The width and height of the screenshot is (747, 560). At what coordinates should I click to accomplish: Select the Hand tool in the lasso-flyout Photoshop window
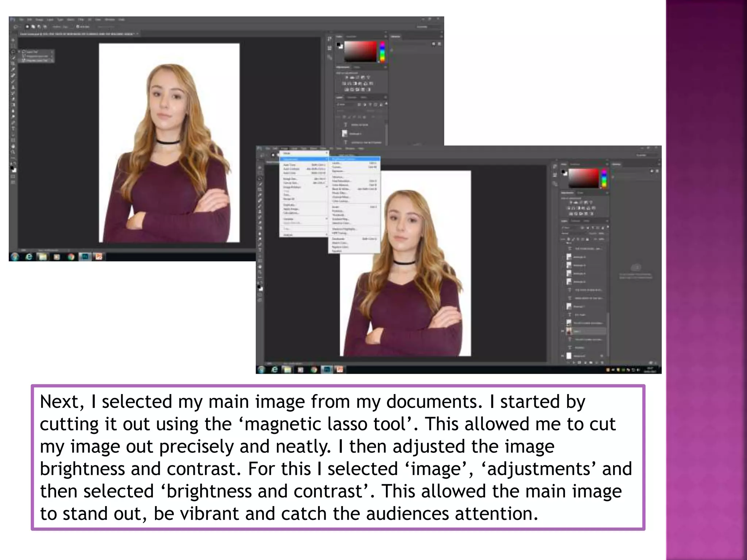[13, 146]
